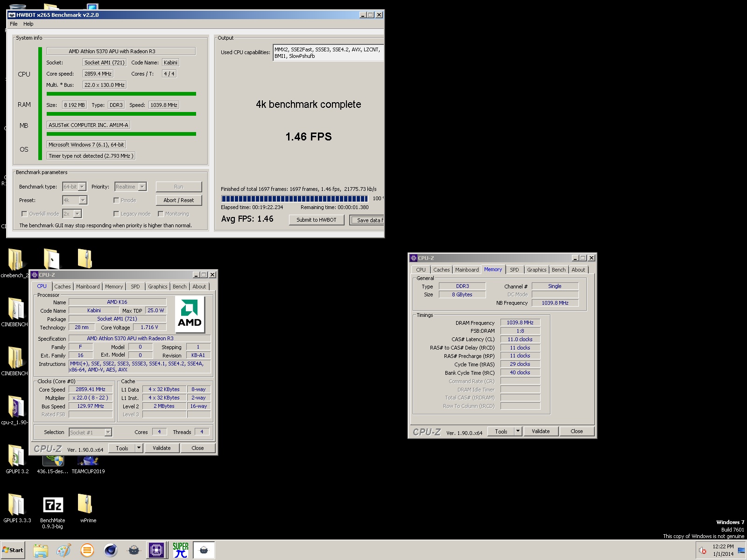Viewport: 747px width, 560px height.
Task: Toggle the Pmode checkbox
Action: [116, 200]
